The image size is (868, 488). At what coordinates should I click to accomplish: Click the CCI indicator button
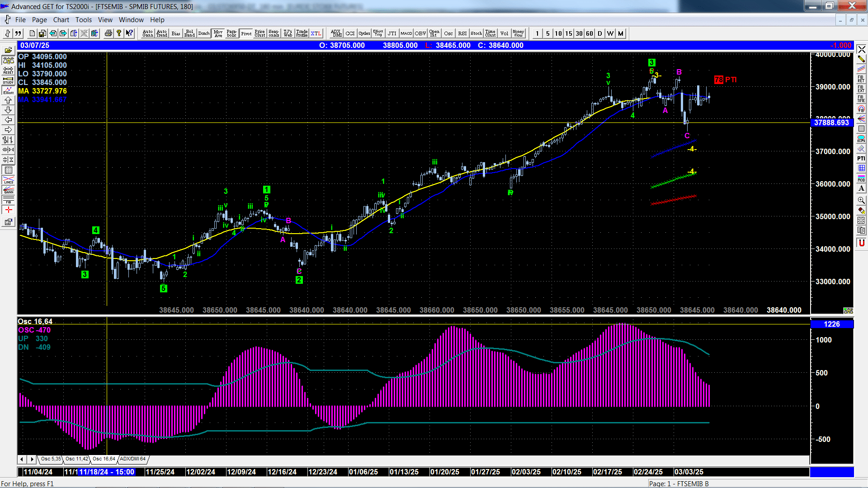pos(350,33)
